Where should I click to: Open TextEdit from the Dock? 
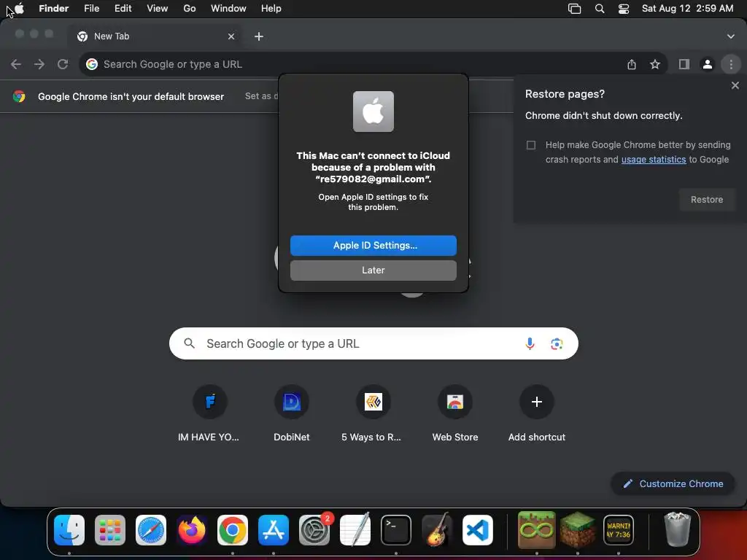(x=355, y=530)
